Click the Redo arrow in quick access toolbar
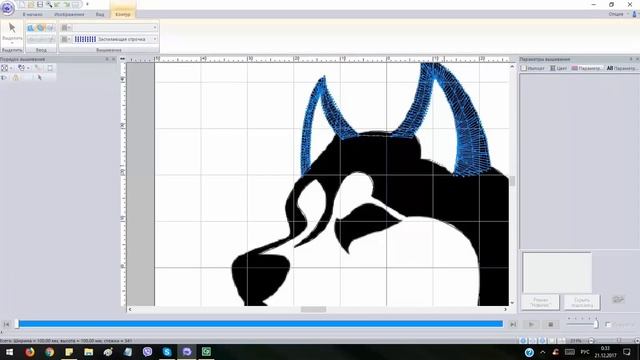 click(67, 4)
